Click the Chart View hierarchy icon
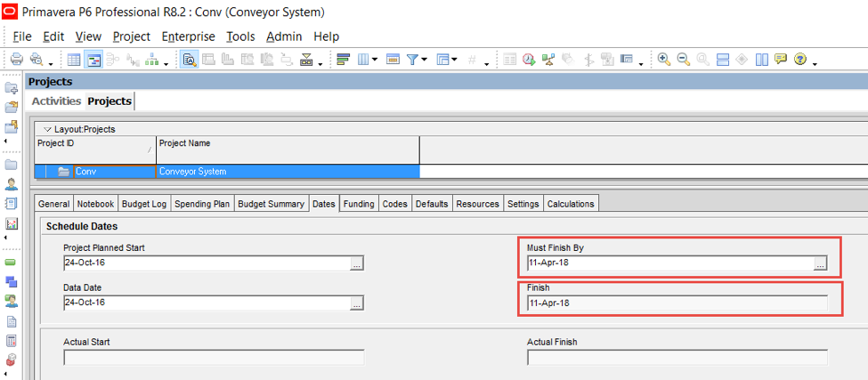 151,60
